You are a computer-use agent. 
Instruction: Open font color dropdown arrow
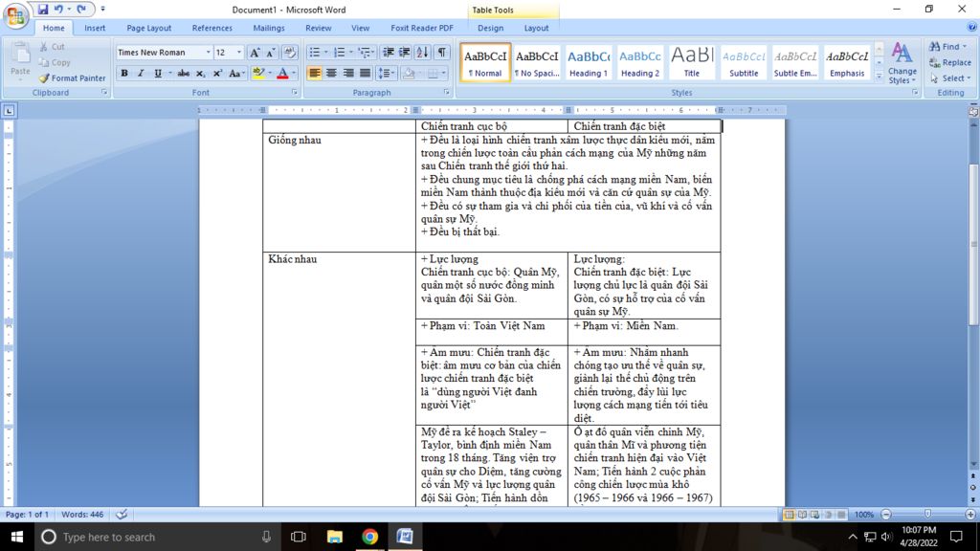point(294,73)
